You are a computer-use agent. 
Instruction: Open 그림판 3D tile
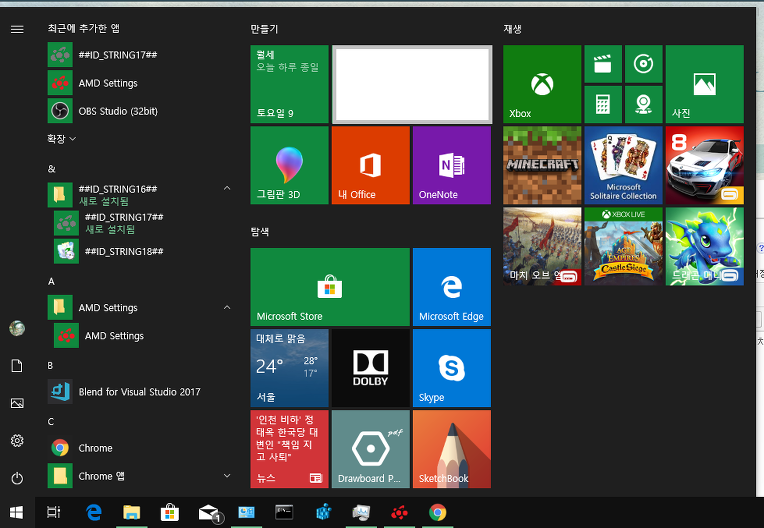coord(289,165)
